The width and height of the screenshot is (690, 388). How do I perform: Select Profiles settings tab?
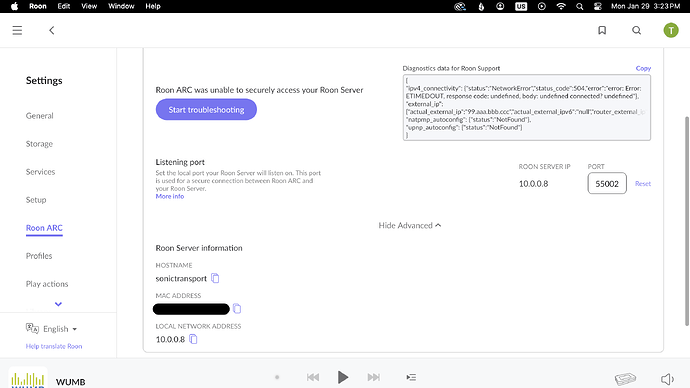39,256
